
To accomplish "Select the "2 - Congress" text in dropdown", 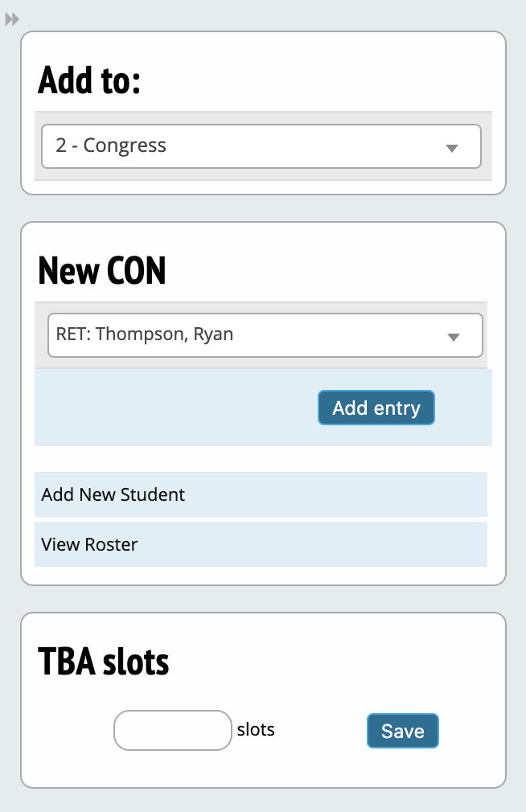I will click(111, 146).
